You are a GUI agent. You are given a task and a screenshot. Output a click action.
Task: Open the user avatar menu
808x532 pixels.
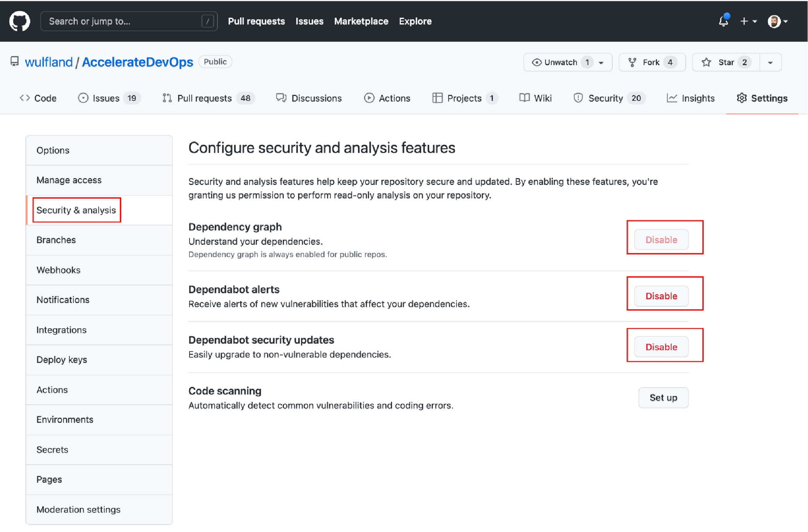778,21
